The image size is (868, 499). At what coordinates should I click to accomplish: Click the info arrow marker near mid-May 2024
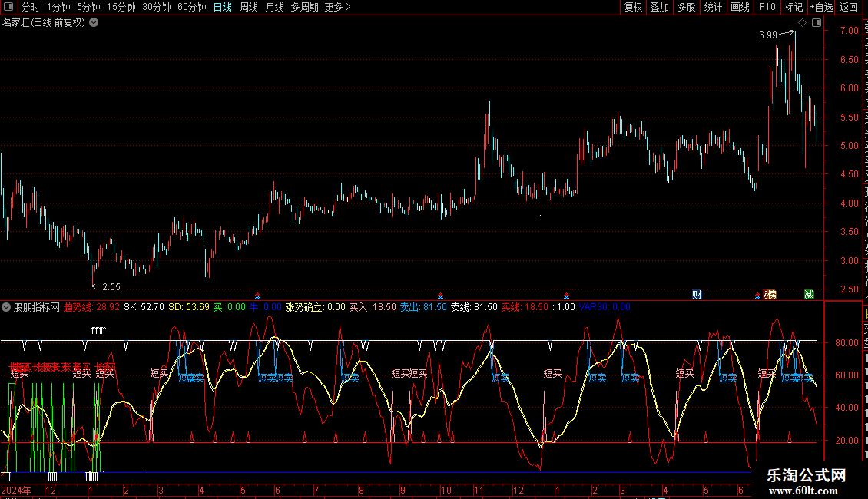257,296
